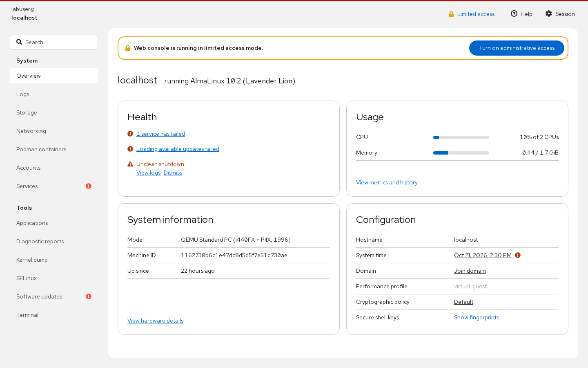Screen dimensions: 588x368
Task: Launch the Terminal tool
Action: tap(54, 315)
